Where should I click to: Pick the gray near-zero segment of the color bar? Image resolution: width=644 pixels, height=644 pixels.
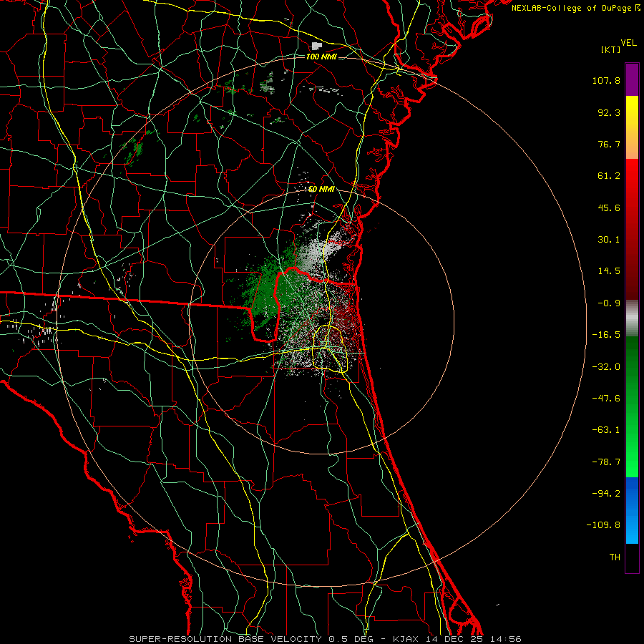(x=632, y=318)
